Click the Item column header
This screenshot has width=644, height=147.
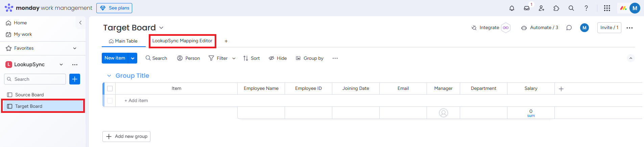[176, 89]
